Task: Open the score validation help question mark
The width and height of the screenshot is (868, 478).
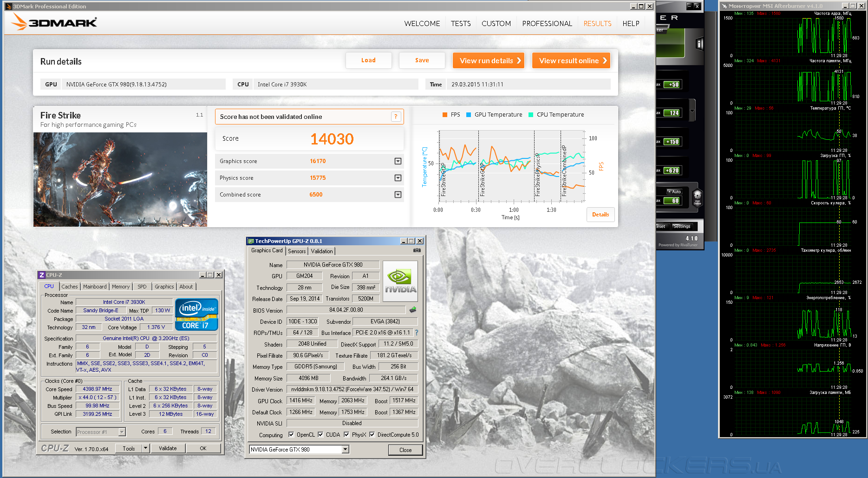Action: 396,117
